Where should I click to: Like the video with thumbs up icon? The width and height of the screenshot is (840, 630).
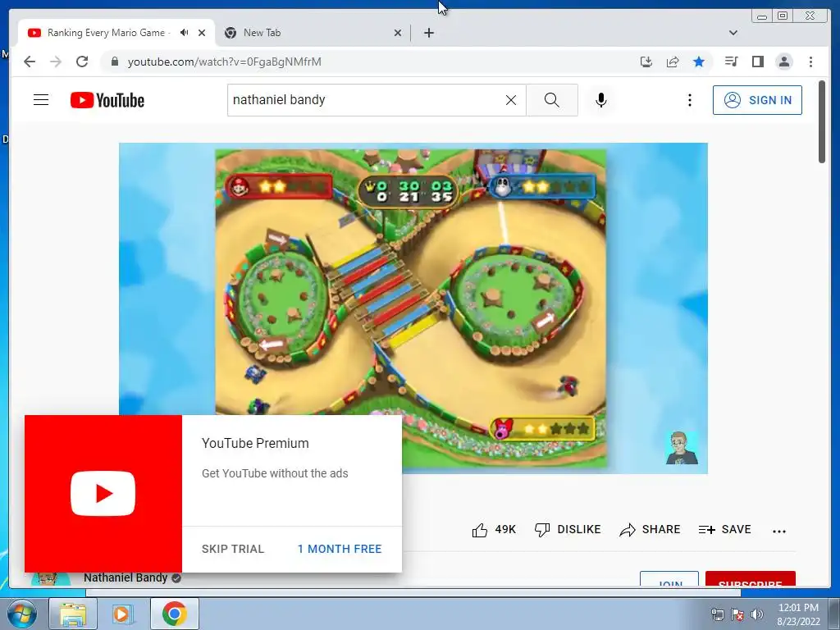click(x=479, y=531)
